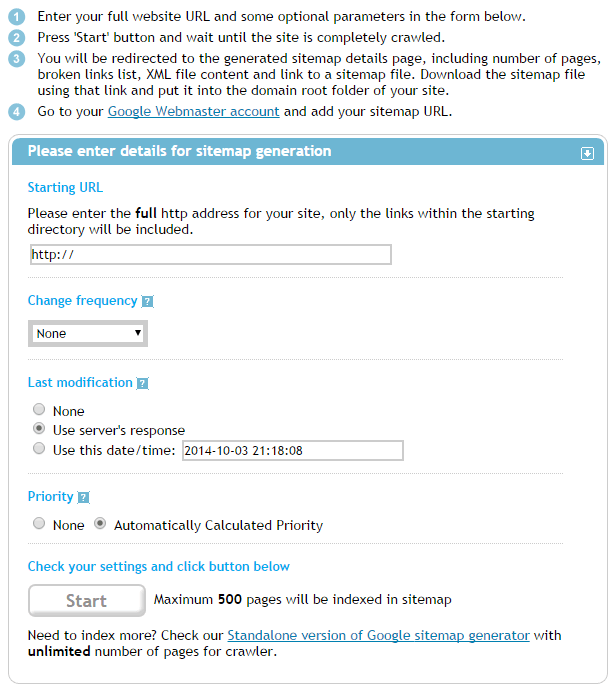Open the Google Webmaster account link
613x689 pixels.
point(193,112)
